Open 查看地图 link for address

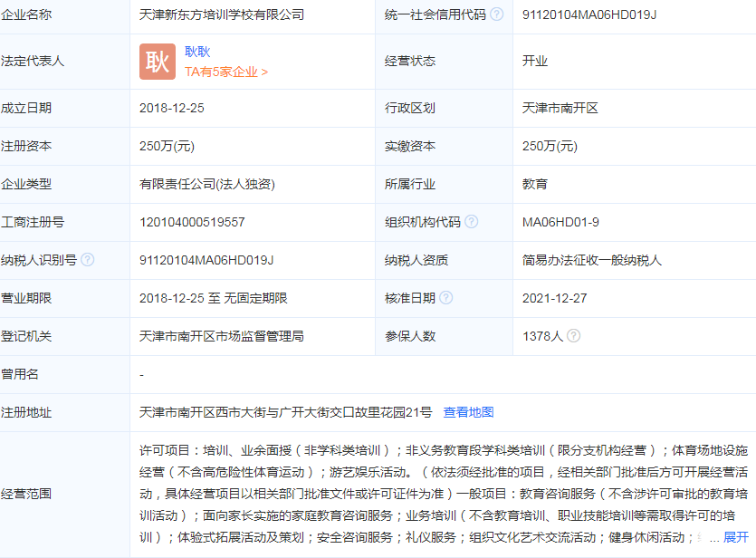[x=468, y=412]
